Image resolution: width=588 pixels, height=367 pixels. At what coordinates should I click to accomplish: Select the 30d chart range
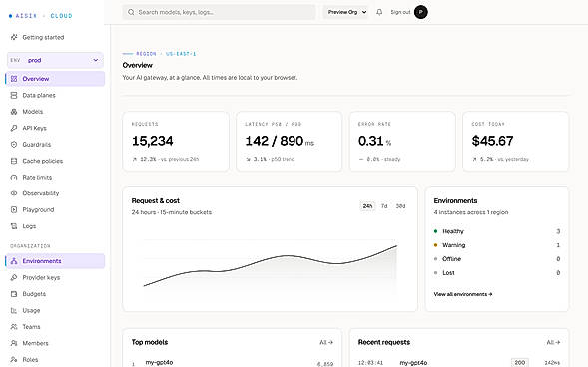[x=400, y=206]
